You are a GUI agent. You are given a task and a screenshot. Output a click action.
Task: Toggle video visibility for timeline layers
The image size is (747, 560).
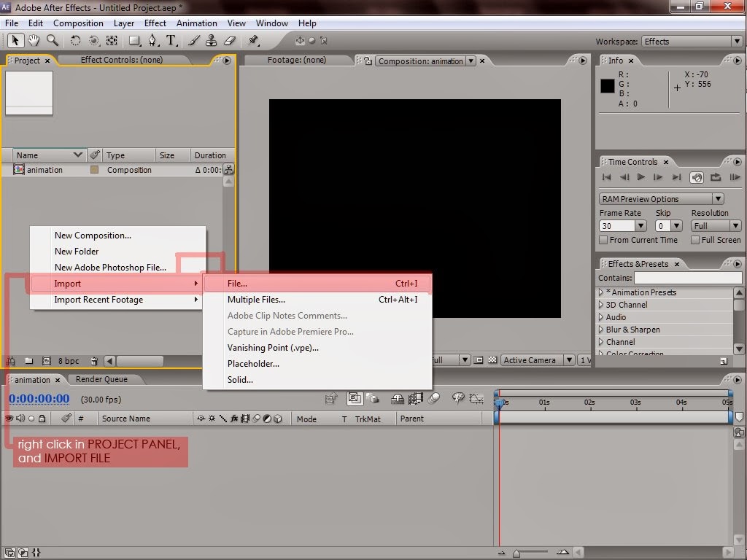click(9, 418)
